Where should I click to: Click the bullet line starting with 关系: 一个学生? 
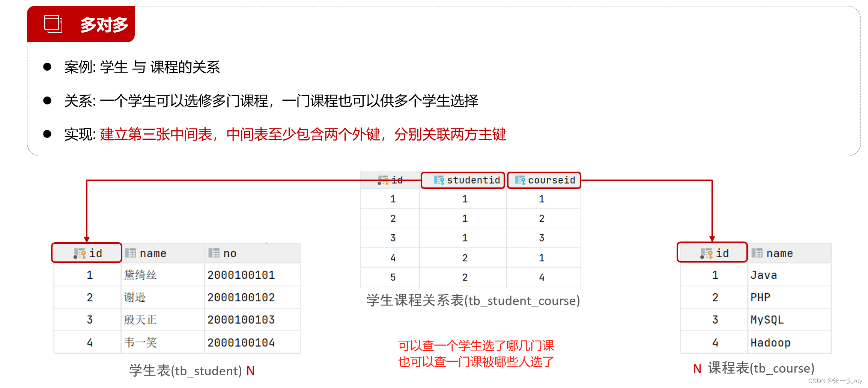pyautogui.click(x=271, y=101)
